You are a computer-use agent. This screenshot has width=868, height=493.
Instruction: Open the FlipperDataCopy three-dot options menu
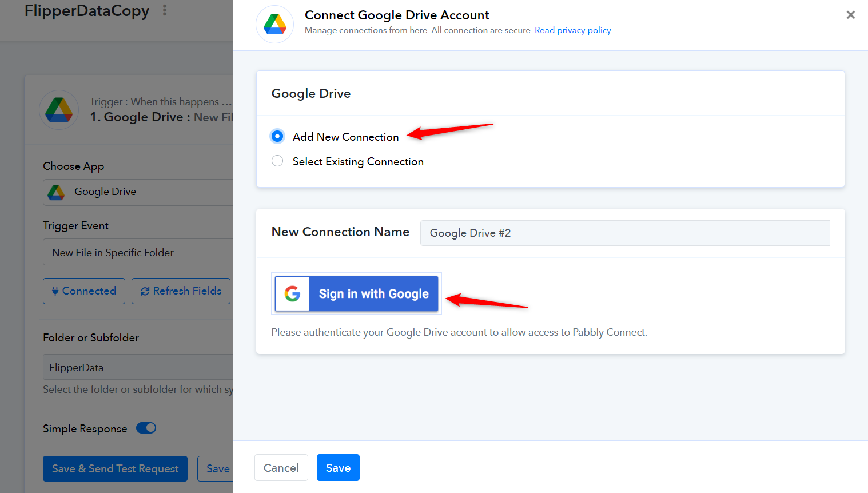(165, 10)
